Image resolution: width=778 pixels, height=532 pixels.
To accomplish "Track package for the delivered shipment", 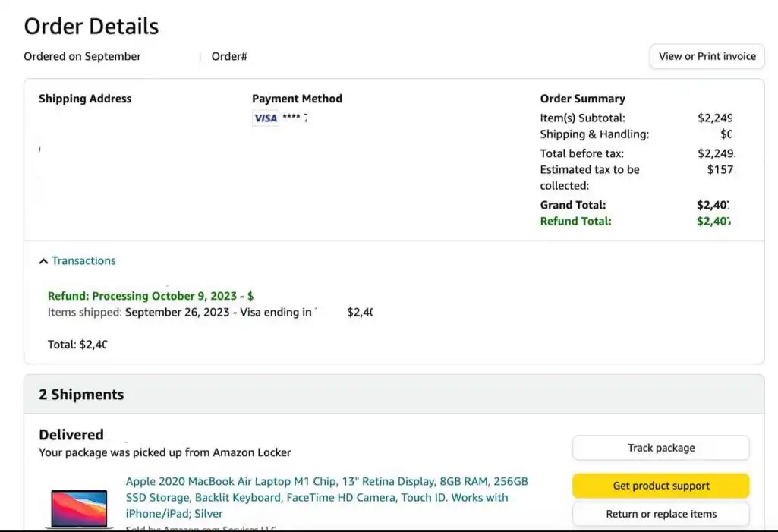I will [661, 448].
